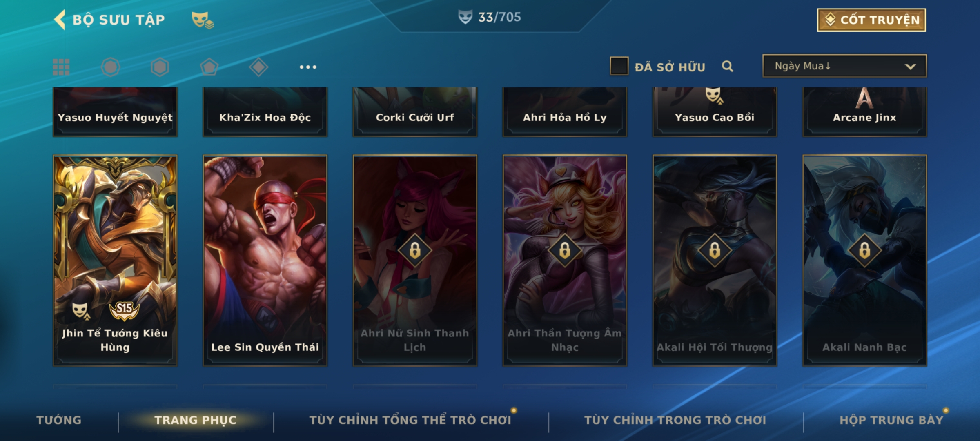Open Tùy Chỉnh Tổng Thể Trò Chơi tab
The height and width of the screenshot is (441, 980).
tap(410, 420)
